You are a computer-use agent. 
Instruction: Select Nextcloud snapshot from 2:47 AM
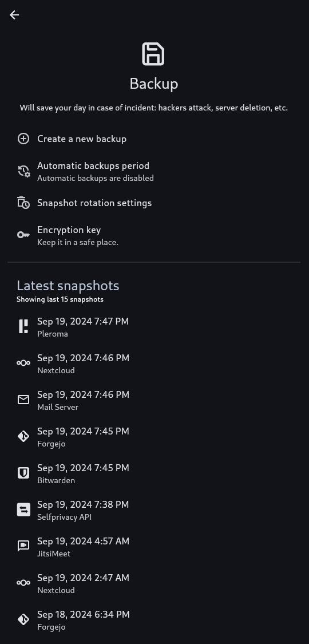click(154, 583)
